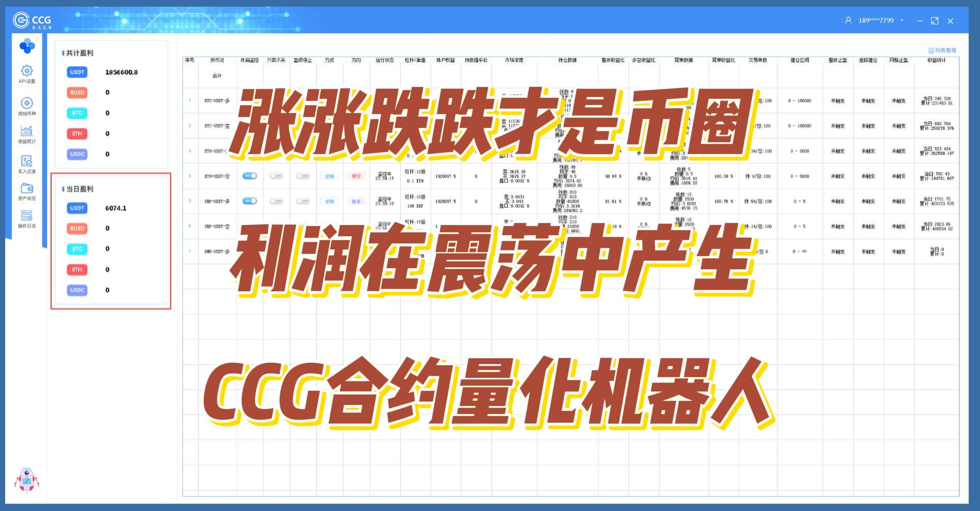Screen dimensions: 980x511
Task: Click 逆势 mode button in ETH-USDT-空 row
Action: pyautogui.click(x=330, y=176)
